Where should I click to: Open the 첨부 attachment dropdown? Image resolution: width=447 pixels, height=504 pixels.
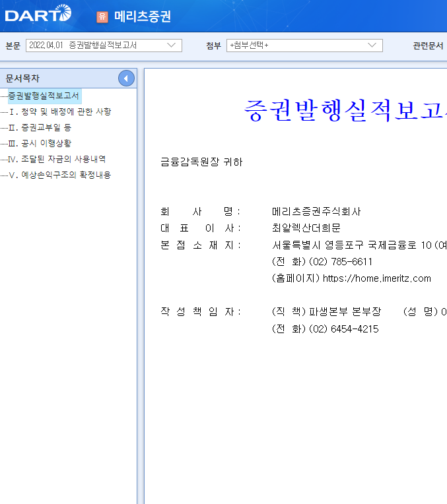pyautogui.click(x=304, y=46)
